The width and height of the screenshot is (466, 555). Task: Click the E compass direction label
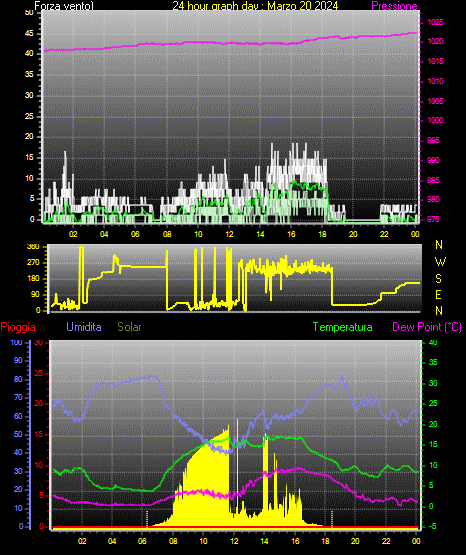pos(438,294)
